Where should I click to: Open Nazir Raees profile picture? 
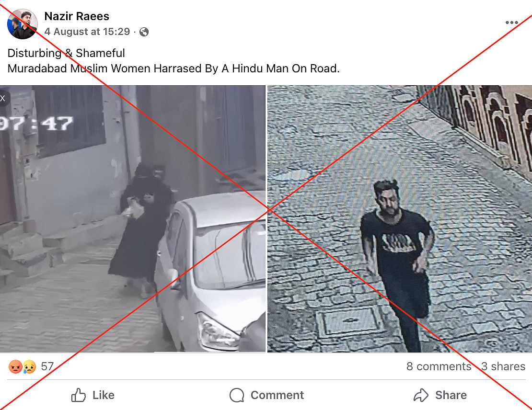pyautogui.click(x=22, y=24)
